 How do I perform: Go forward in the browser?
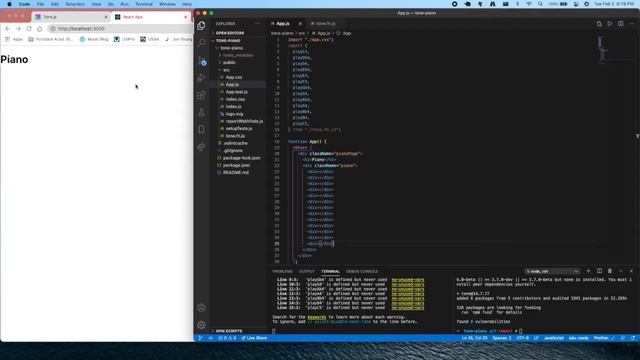tap(18, 29)
